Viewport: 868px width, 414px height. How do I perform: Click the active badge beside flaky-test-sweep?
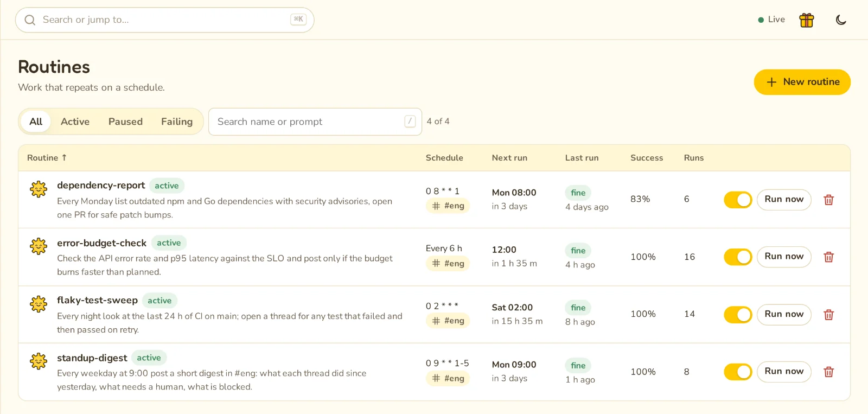pyautogui.click(x=159, y=301)
